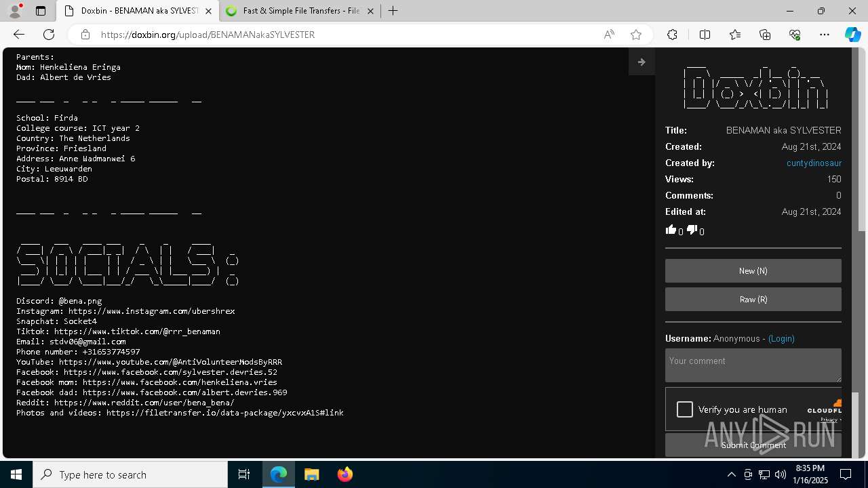
Task: Open File Explorer from taskbar
Action: (x=311, y=474)
